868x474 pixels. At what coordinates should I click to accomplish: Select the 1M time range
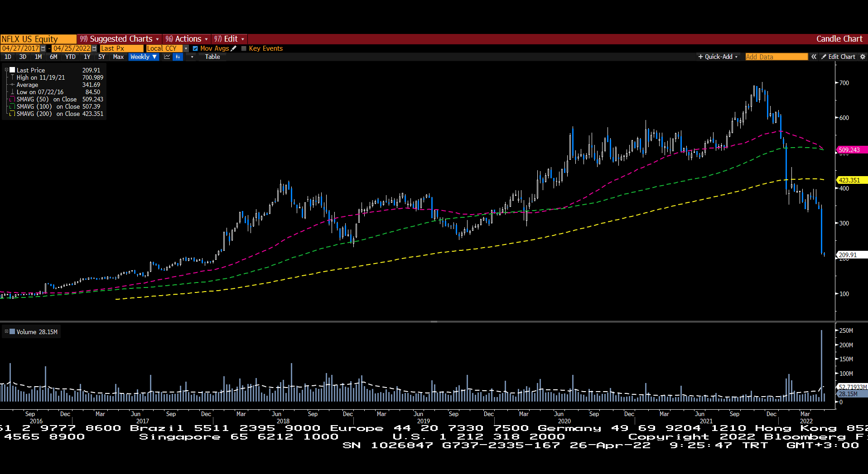click(38, 57)
